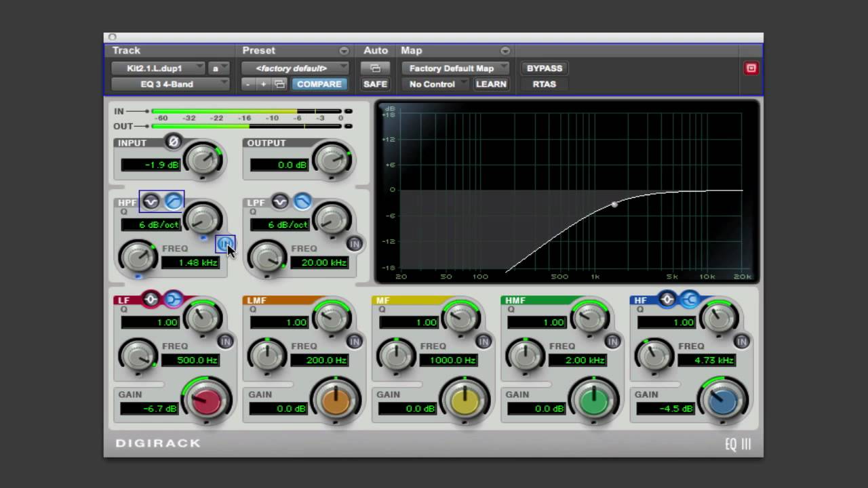
Task: Click the INPUT gain knob
Action: point(203,160)
